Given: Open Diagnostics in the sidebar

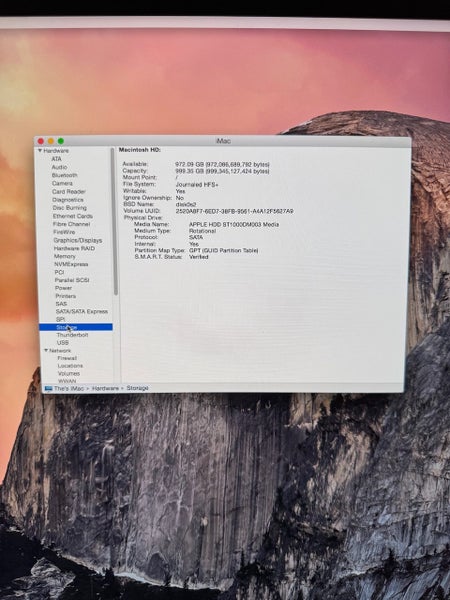Looking at the screenshot, I should click(68, 200).
